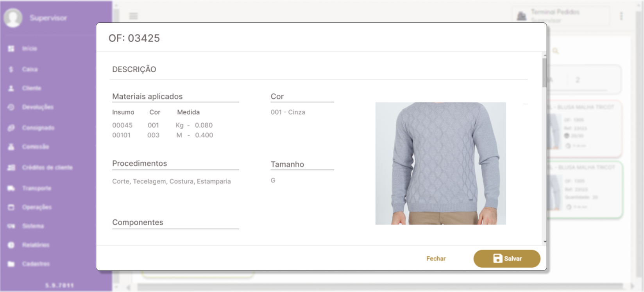644x292 pixels.
Task: Click the gray sweater product image
Action: [x=440, y=163]
